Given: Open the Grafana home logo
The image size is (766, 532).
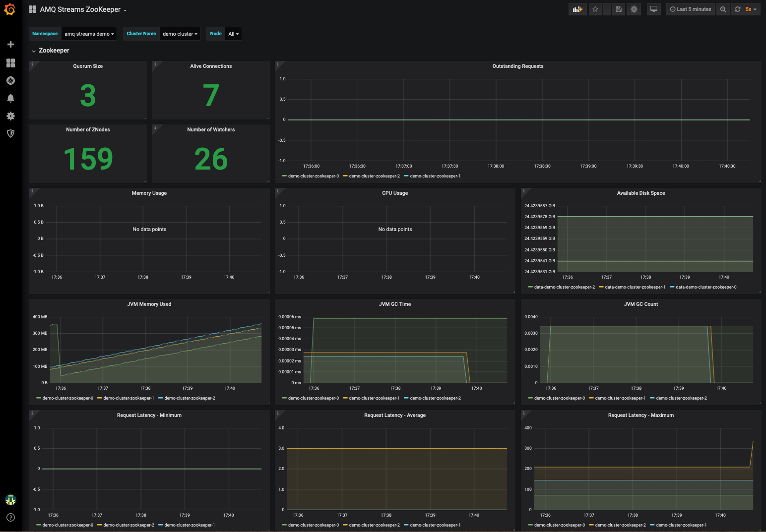Looking at the screenshot, I should pyautogui.click(x=10, y=9).
